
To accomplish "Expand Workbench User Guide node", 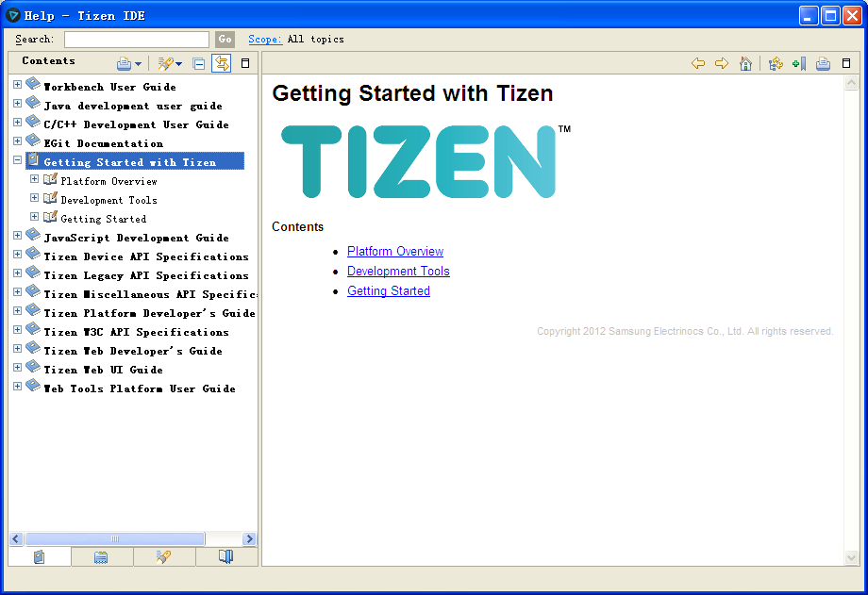I will click(x=18, y=85).
